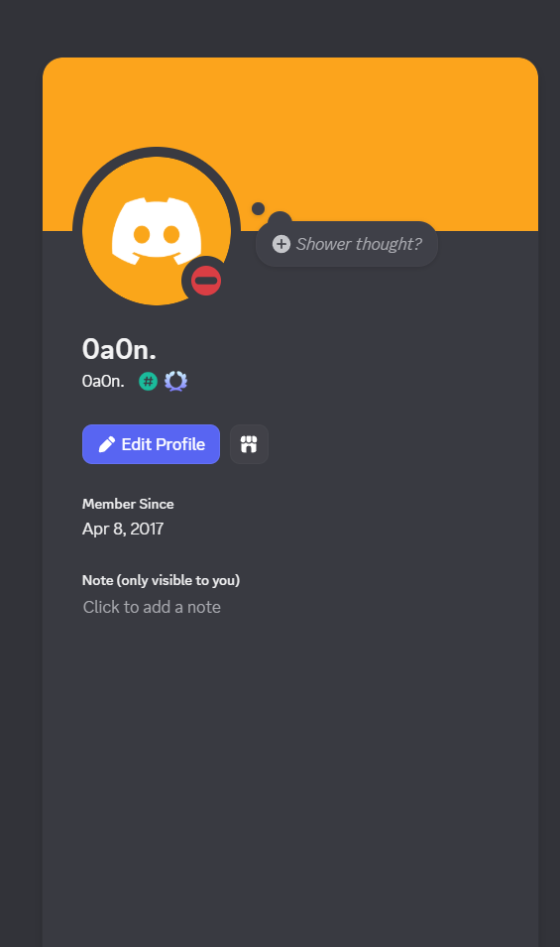This screenshot has width=560, height=947.
Task: Select the Apr 8, 2017 join date
Action: click(123, 530)
